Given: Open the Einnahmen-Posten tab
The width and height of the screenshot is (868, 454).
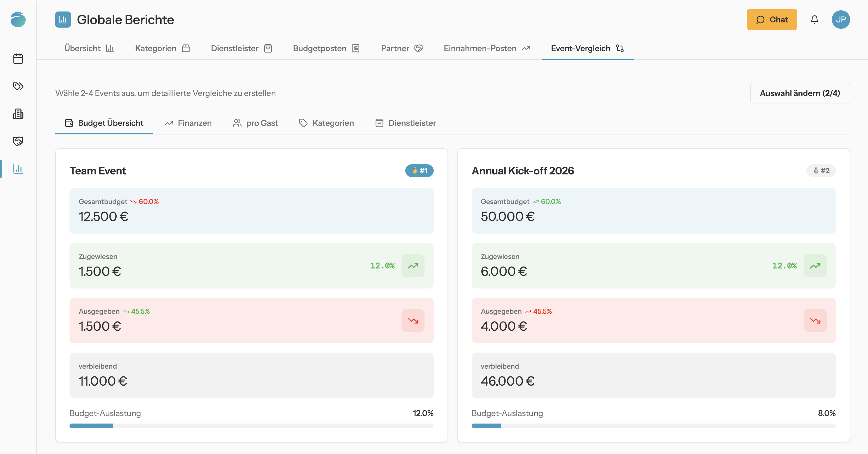Looking at the screenshot, I should pyautogui.click(x=487, y=49).
